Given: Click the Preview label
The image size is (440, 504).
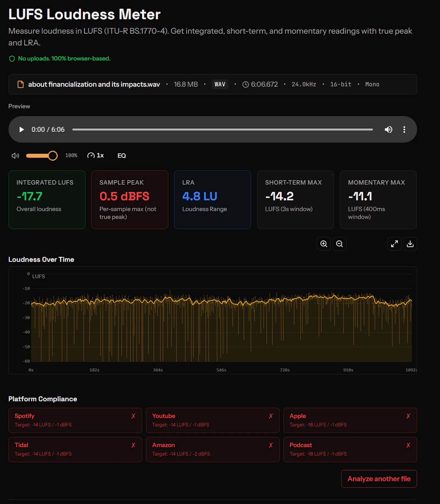Looking at the screenshot, I should point(19,106).
